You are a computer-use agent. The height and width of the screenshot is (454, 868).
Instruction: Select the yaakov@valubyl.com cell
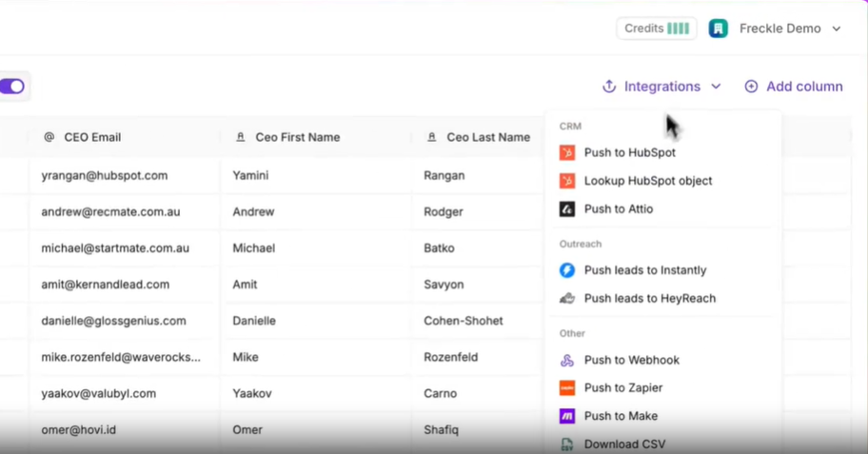pos(125,394)
